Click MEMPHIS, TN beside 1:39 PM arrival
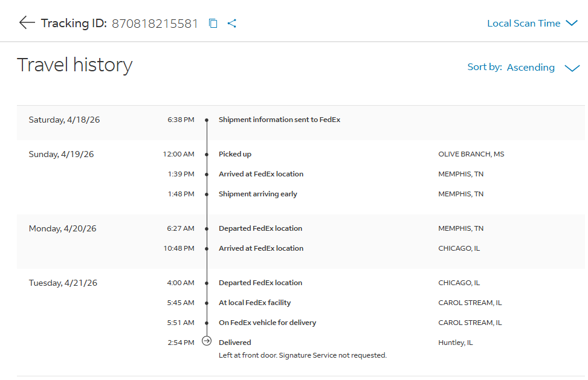The height and width of the screenshot is (380, 588). pyautogui.click(x=461, y=174)
